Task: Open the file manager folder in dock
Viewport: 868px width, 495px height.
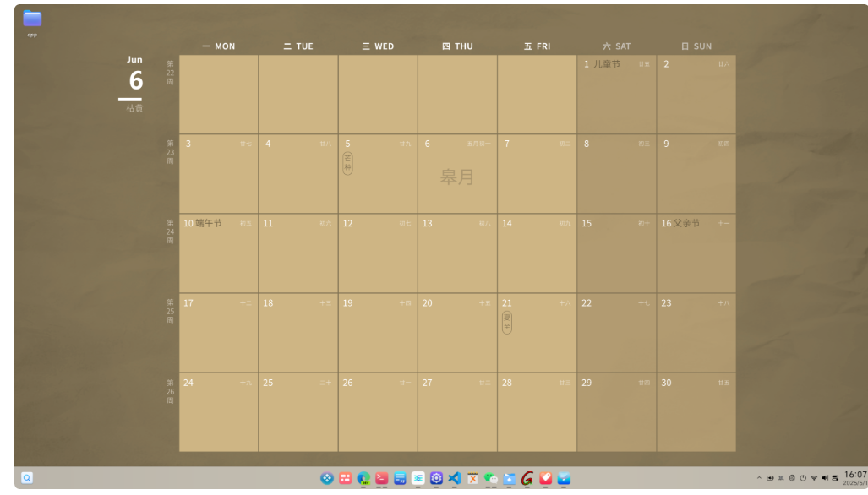Action: (510, 478)
